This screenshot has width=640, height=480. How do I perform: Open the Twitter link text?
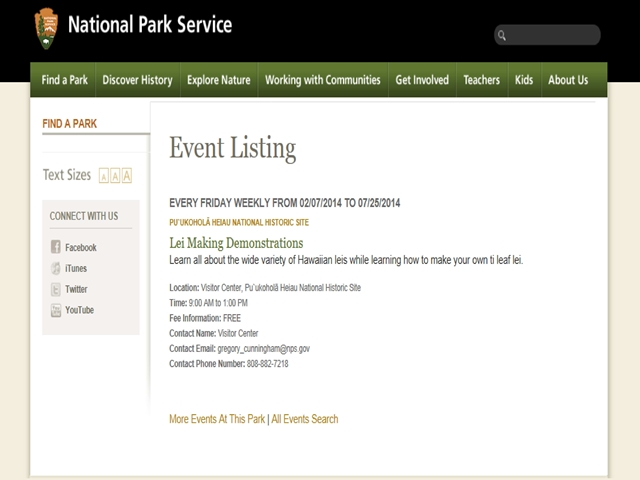tap(76, 289)
